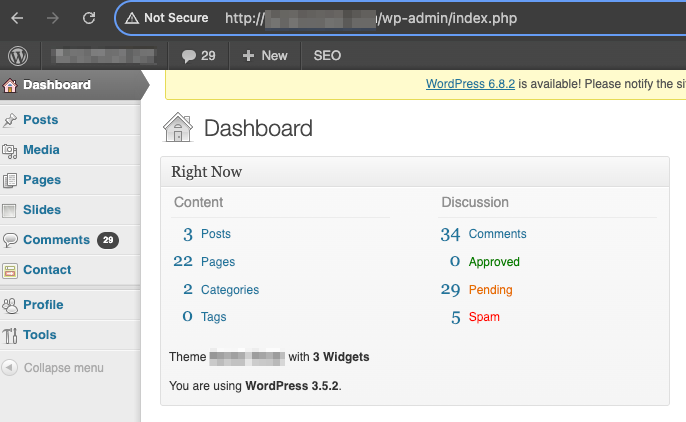Click the Slides icon in sidebar
The height and width of the screenshot is (422, 686).
click(9, 210)
